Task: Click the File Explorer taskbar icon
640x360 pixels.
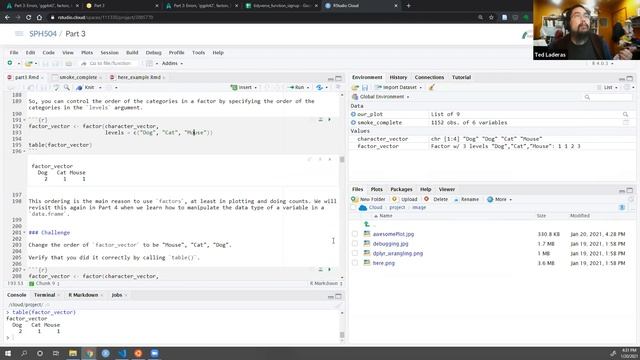Action: (x=73, y=353)
